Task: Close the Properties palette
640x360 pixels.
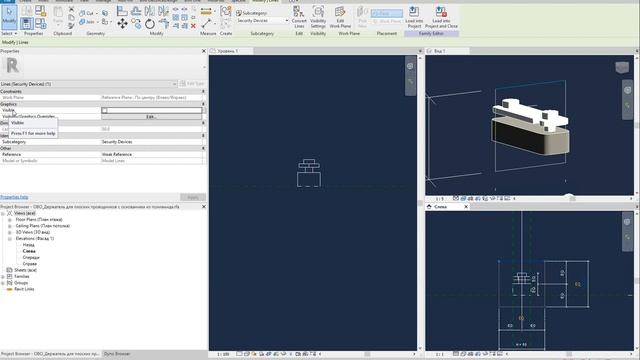Action: [204, 51]
